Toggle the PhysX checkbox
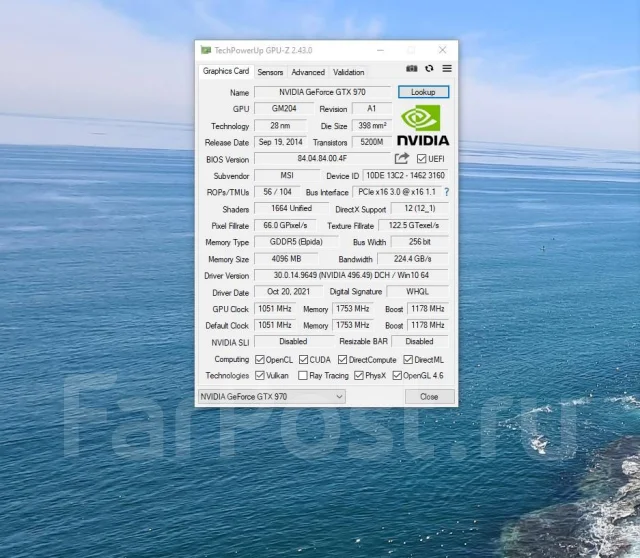The width and height of the screenshot is (640, 558). (x=359, y=375)
